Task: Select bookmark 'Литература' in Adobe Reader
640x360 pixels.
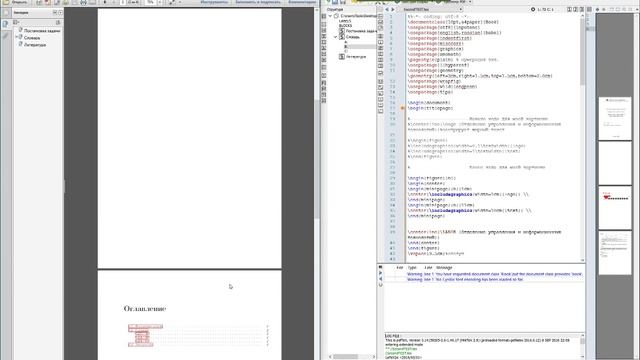Action: point(35,45)
